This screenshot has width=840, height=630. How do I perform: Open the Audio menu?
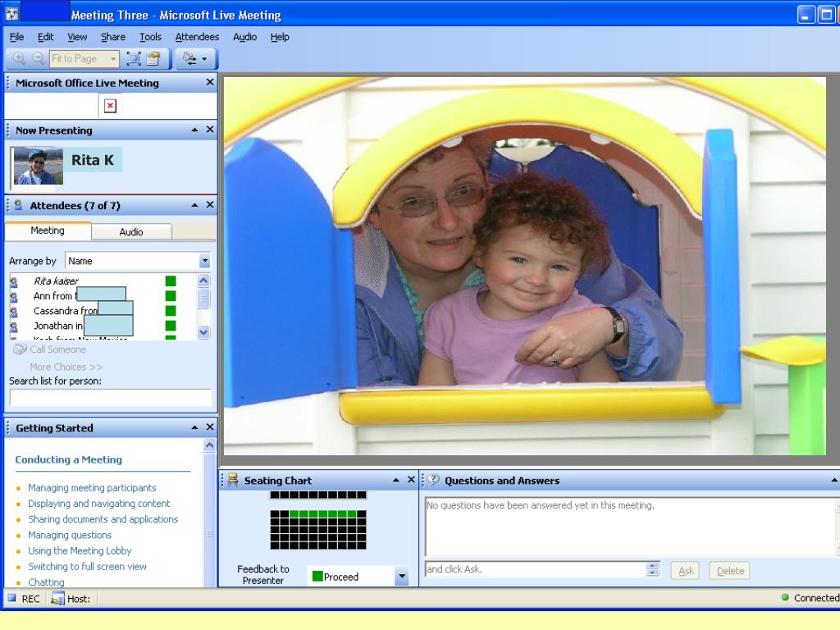tap(244, 37)
